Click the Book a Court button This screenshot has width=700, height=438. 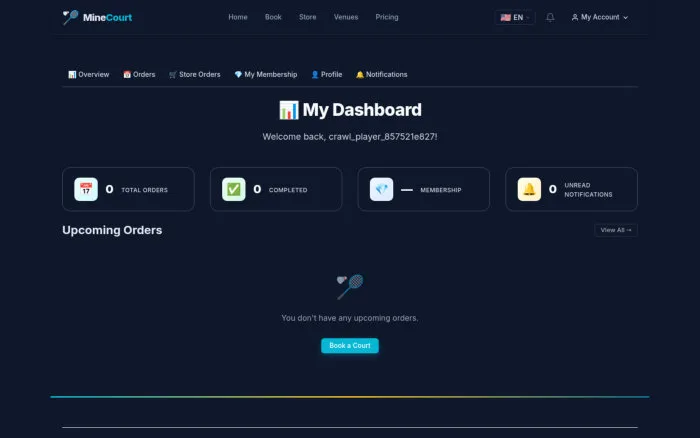pyautogui.click(x=350, y=346)
